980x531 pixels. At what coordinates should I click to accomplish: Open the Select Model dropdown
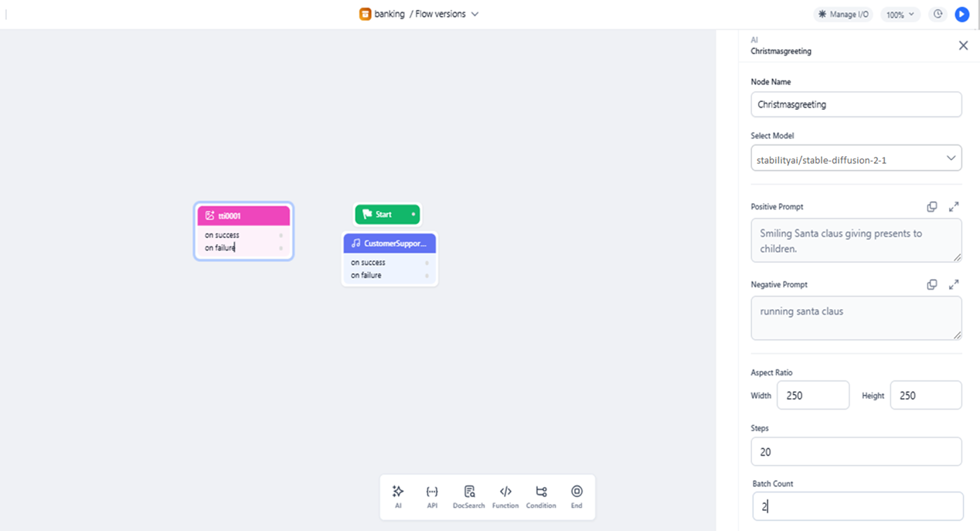pos(856,158)
